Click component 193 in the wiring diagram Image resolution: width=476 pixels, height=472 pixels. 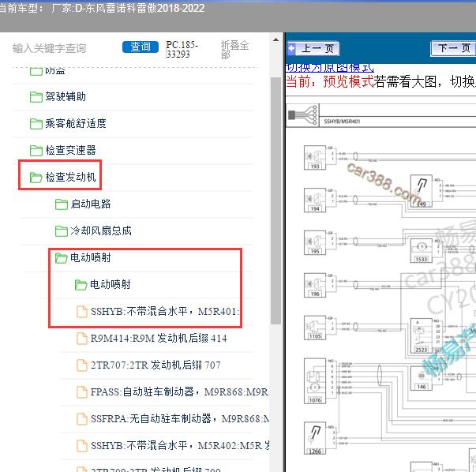point(315,158)
